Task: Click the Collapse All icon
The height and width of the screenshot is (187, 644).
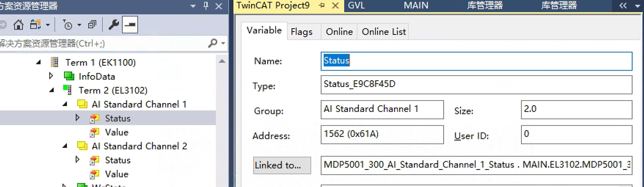Action: point(92,25)
